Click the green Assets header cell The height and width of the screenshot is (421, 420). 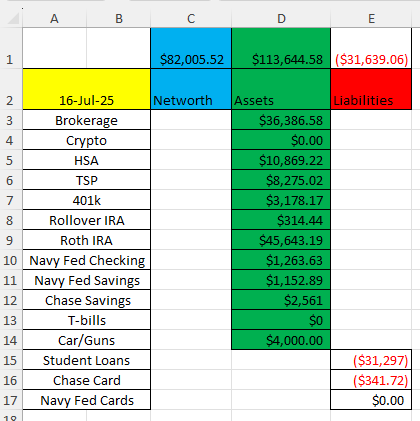point(281,89)
